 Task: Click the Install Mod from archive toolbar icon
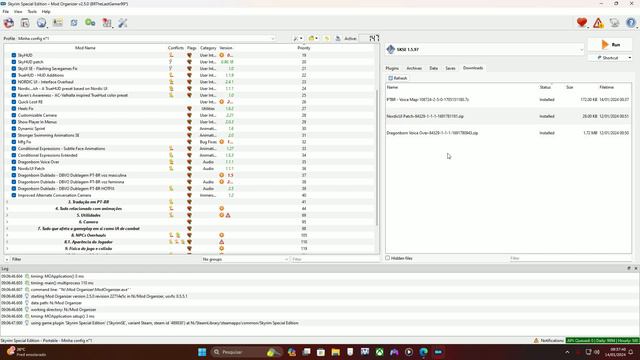point(25,23)
